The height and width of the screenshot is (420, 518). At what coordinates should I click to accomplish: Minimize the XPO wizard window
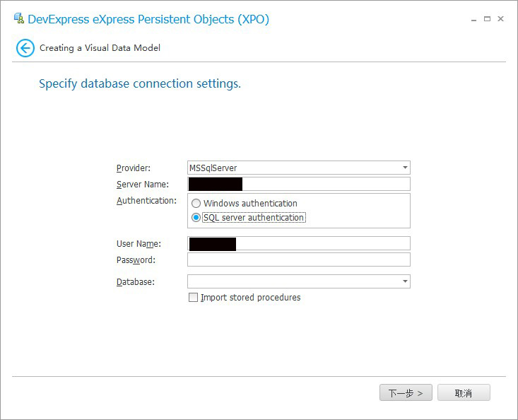pos(473,19)
